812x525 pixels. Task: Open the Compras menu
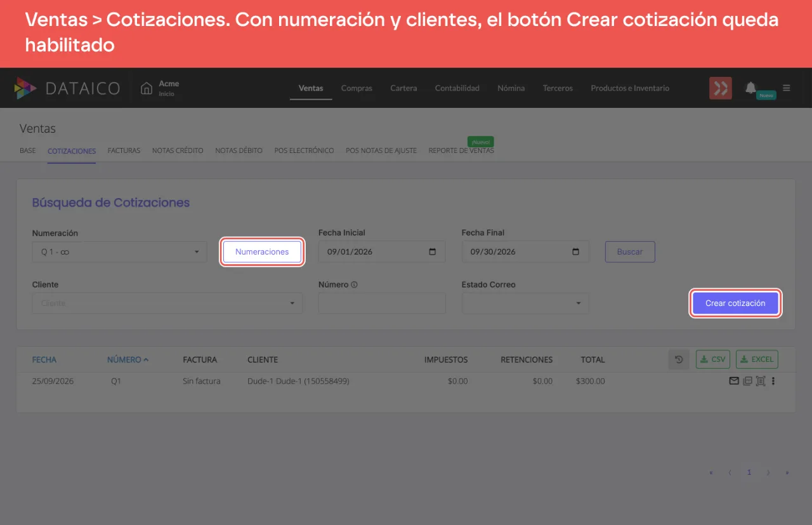[x=357, y=88]
